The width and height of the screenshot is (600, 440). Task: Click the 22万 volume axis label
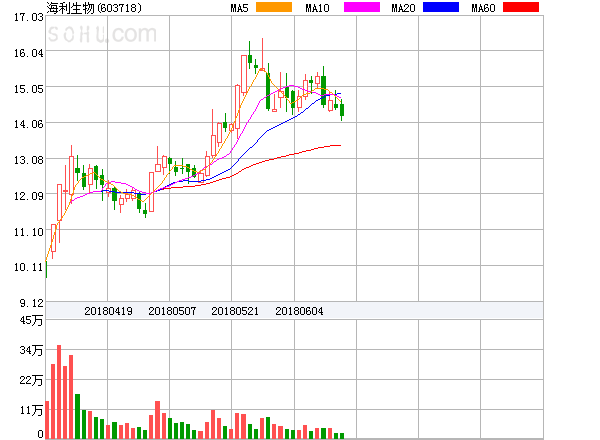coord(31,380)
